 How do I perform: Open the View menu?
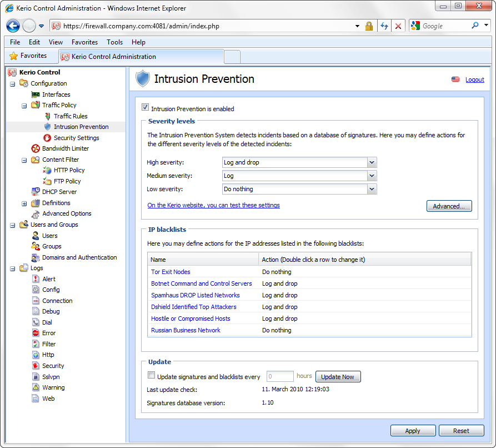pyautogui.click(x=56, y=42)
